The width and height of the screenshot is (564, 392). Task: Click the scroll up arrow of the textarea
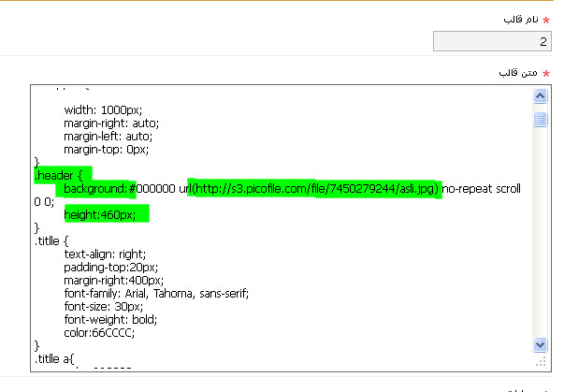pos(540,96)
